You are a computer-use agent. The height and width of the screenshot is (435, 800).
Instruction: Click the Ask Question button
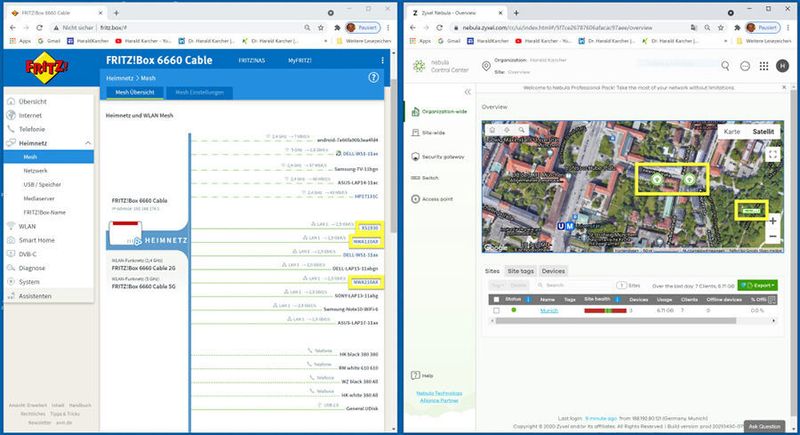(764, 426)
